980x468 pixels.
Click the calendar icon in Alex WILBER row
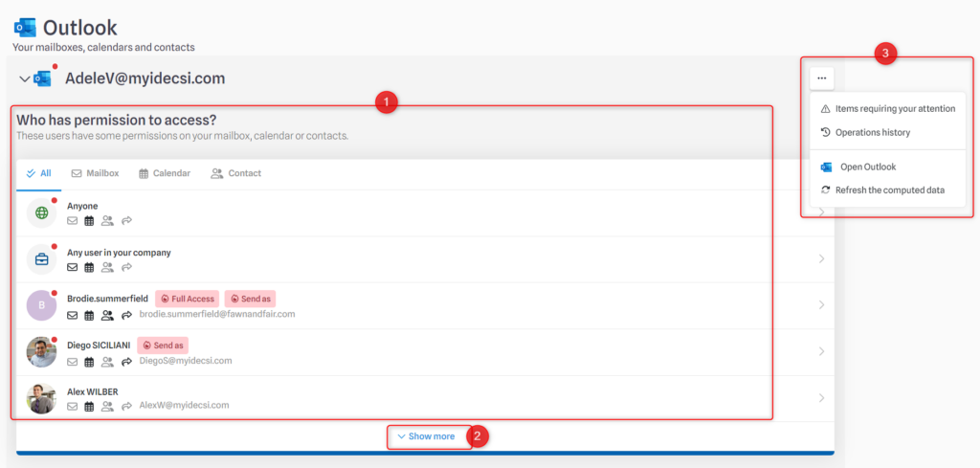[x=89, y=406]
